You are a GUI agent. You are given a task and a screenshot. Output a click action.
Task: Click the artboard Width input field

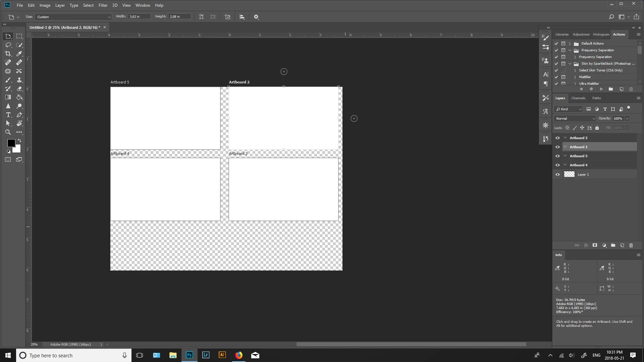139,16
